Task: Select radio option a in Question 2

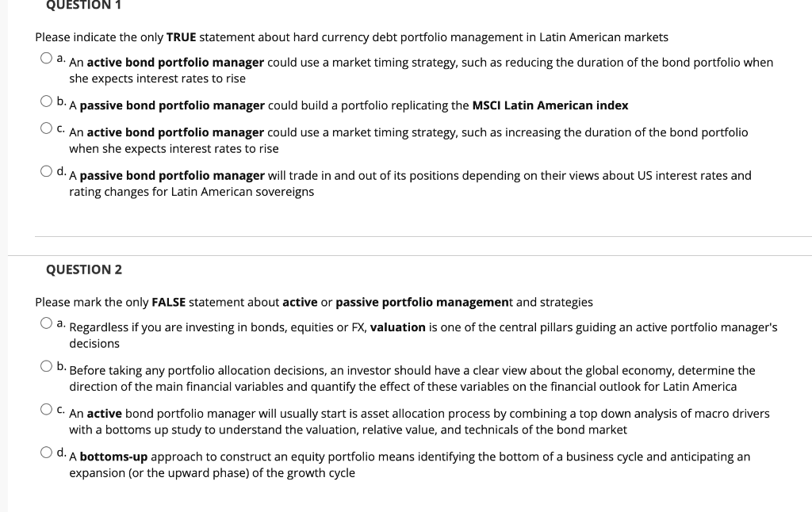Action: coord(45,321)
